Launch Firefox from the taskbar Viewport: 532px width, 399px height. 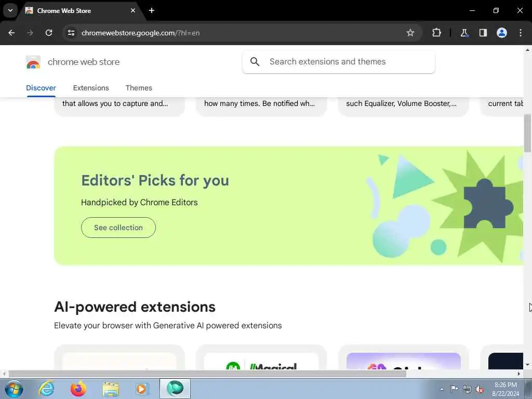pos(78,389)
